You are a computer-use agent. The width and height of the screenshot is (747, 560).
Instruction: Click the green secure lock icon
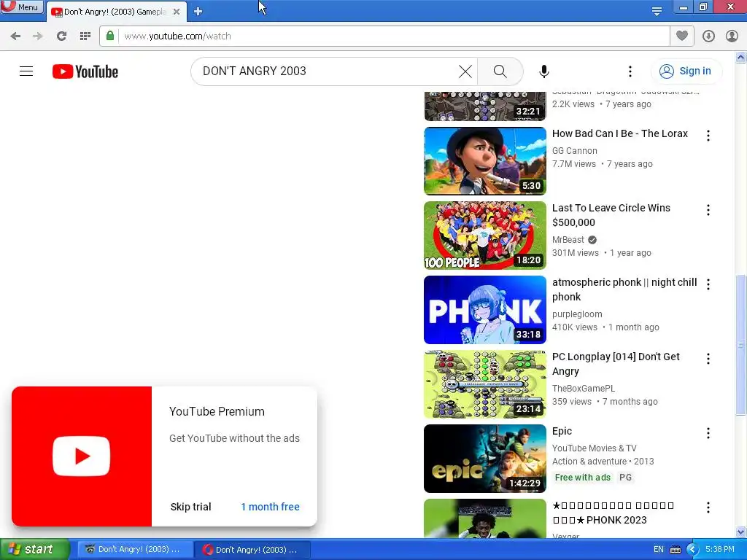(x=110, y=36)
